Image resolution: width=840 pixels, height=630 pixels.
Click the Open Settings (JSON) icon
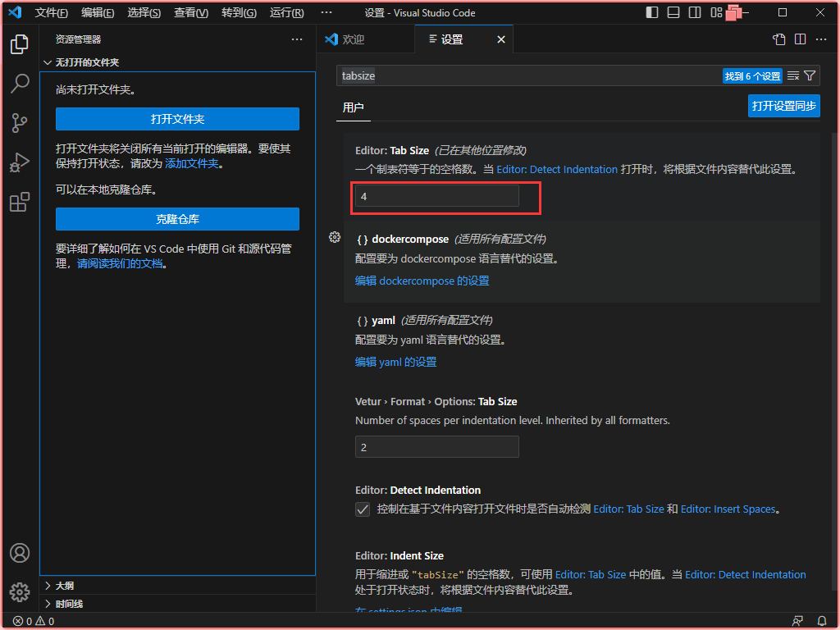tap(779, 39)
